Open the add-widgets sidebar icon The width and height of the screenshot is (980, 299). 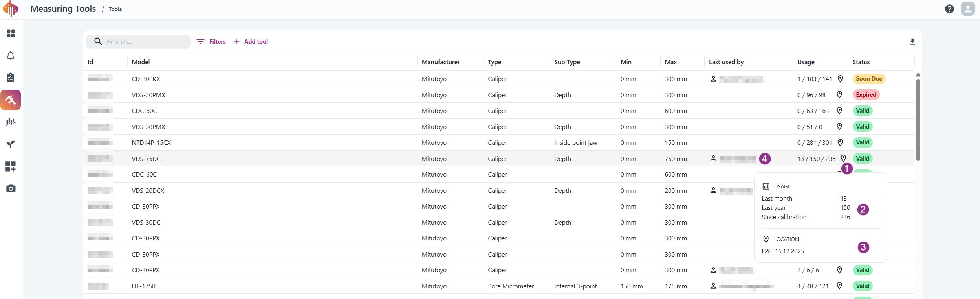11,166
